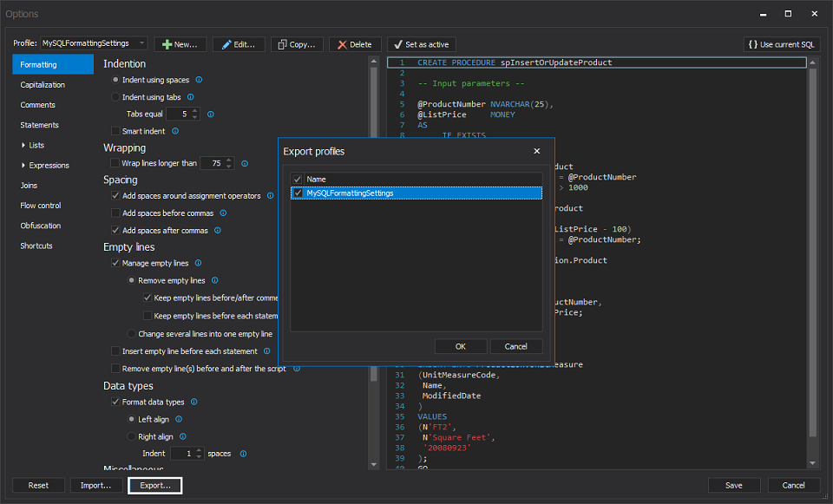This screenshot has width=833, height=504.
Task: Switch to the Obfuscation section
Action: [41, 226]
